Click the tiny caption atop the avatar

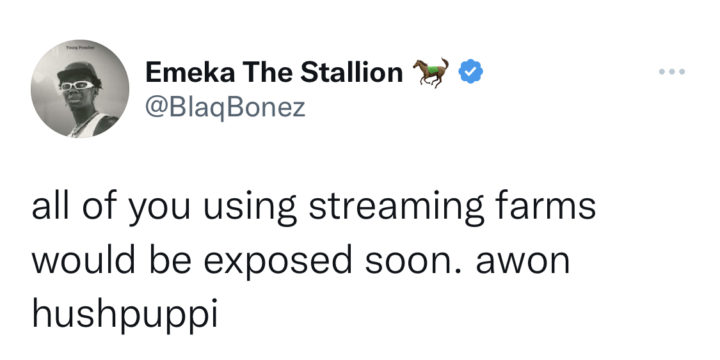(80, 46)
